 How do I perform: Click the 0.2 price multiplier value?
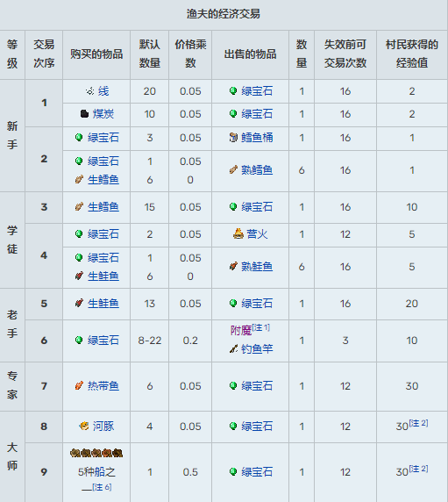(190, 341)
